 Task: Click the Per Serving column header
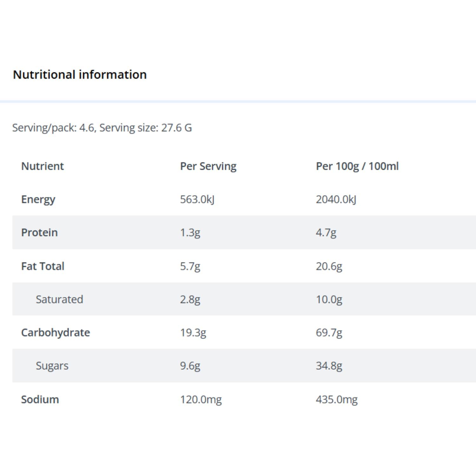pyautogui.click(x=208, y=166)
